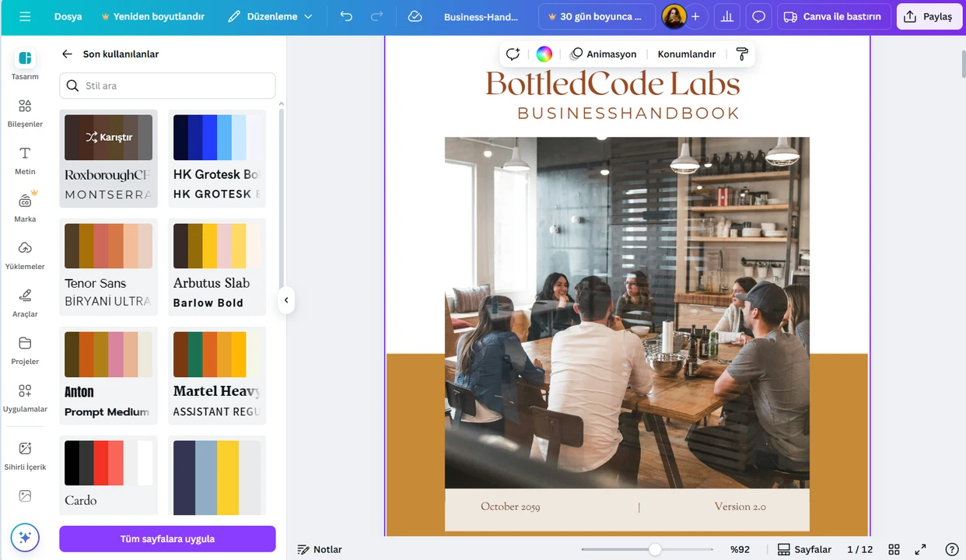Click Canva ile bastırın print button

pos(833,16)
